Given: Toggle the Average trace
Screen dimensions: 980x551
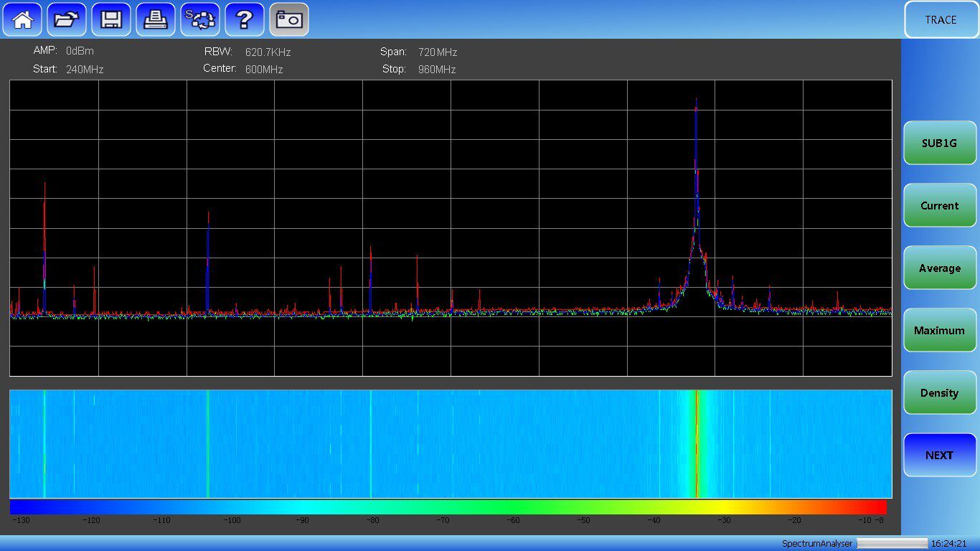Looking at the screenshot, I should pyautogui.click(x=940, y=268).
